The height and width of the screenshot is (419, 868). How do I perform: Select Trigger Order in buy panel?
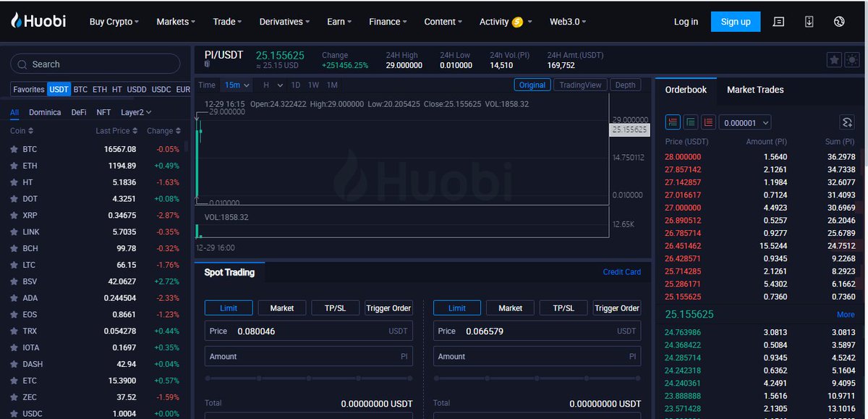coord(388,308)
